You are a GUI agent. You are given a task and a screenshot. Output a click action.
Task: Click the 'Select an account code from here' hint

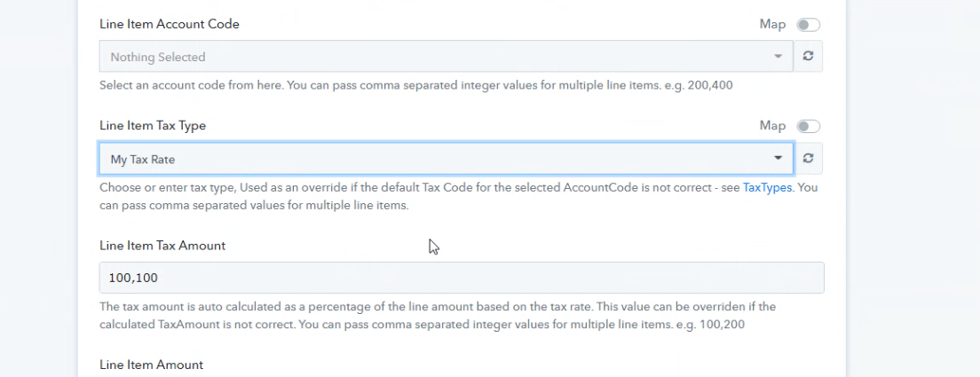tap(191, 85)
